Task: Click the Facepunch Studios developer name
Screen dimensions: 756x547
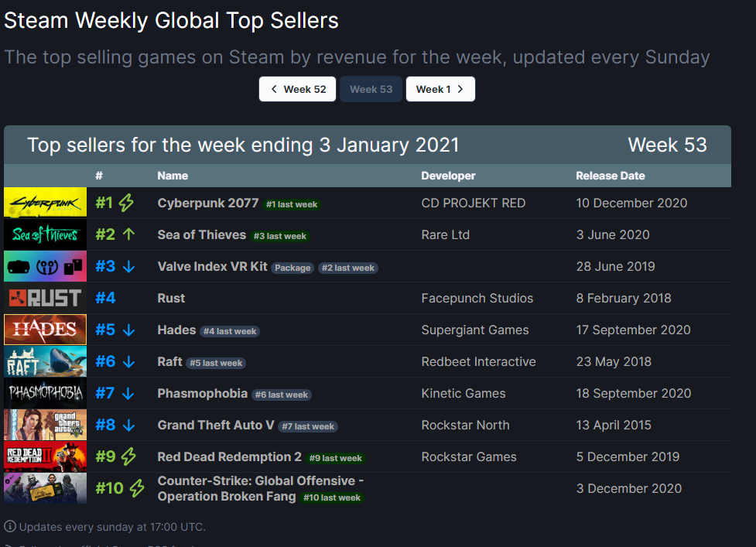Action: (x=477, y=299)
